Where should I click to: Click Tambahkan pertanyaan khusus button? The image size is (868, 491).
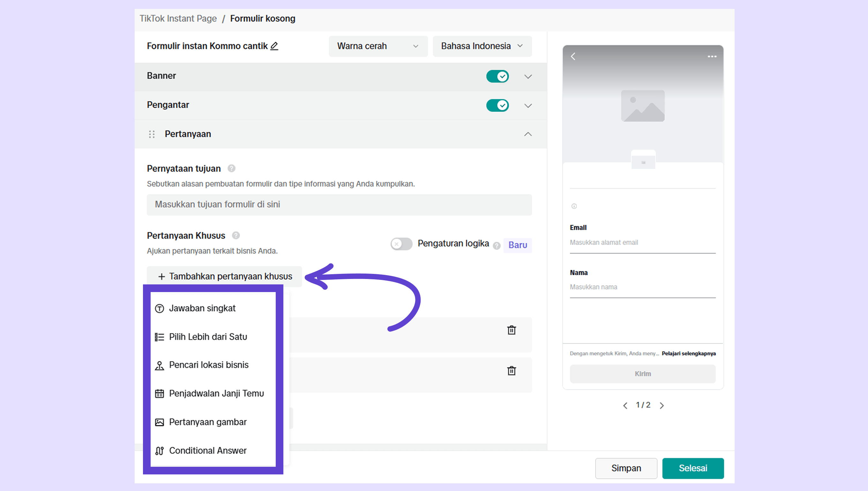tap(224, 276)
